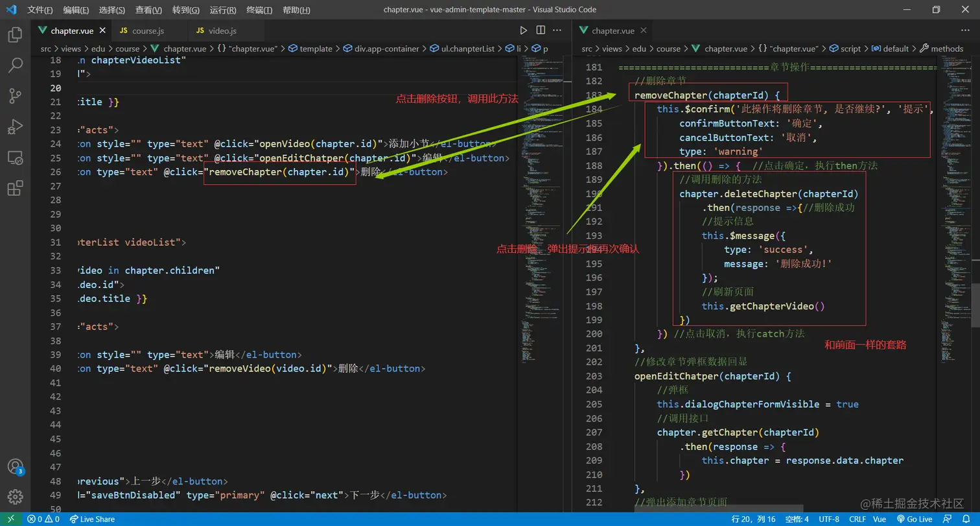Screen dimensions: 980x526
Task: Click the right editor vertical scrollbar
Action: [x=975, y=304]
